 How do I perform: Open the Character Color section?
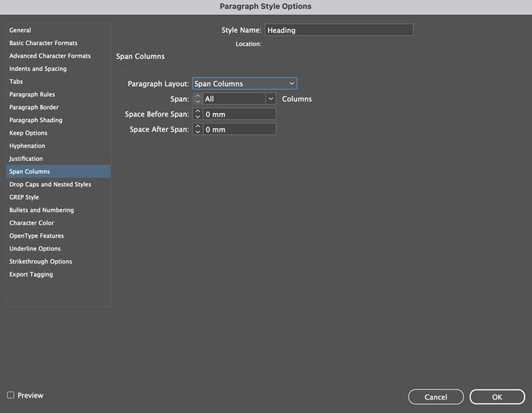[x=32, y=223]
